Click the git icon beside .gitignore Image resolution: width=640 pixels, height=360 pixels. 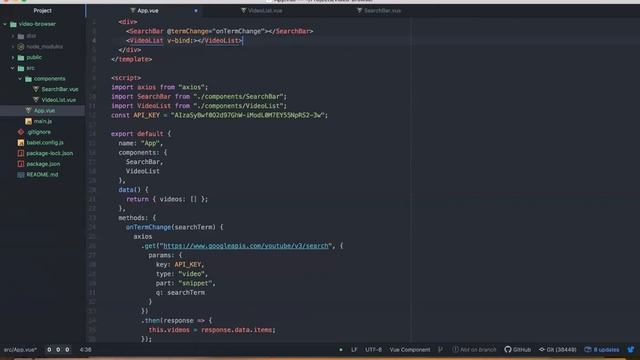21,132
